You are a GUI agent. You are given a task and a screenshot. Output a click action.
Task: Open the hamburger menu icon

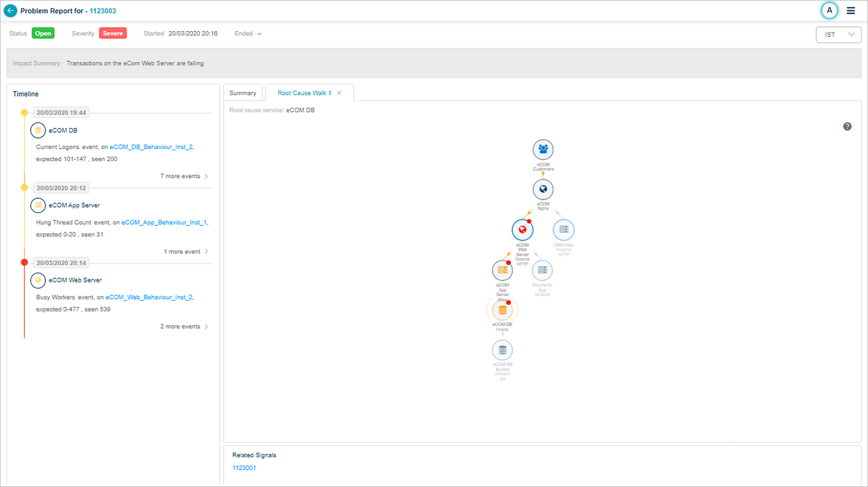851,11
